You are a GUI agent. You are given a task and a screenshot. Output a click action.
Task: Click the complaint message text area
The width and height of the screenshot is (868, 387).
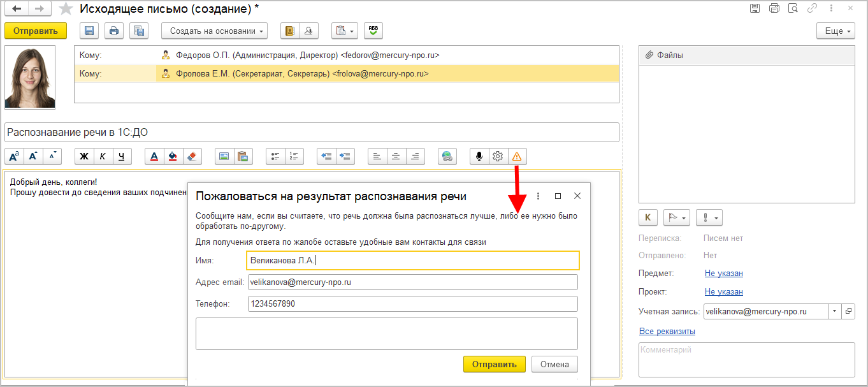[387, 333]
